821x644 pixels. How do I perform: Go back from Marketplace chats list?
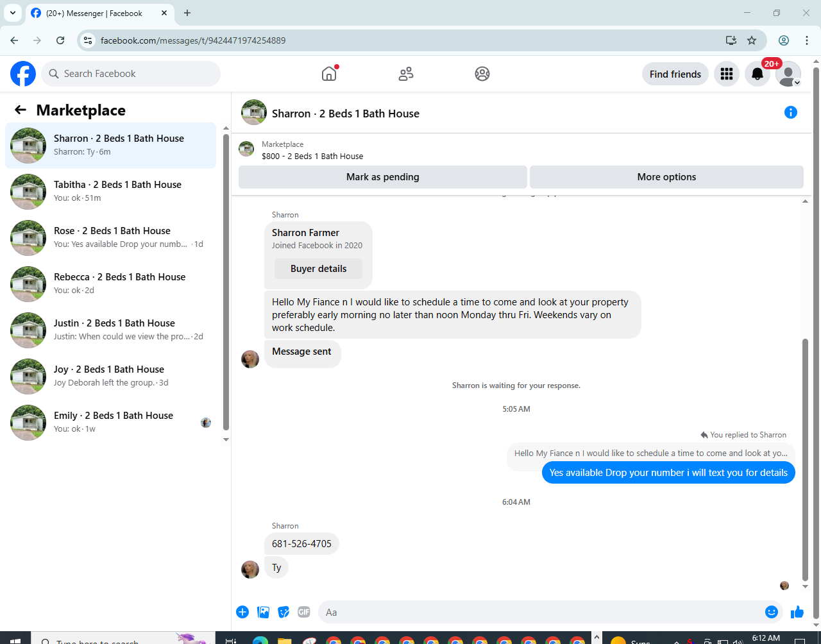coord(21,110)
